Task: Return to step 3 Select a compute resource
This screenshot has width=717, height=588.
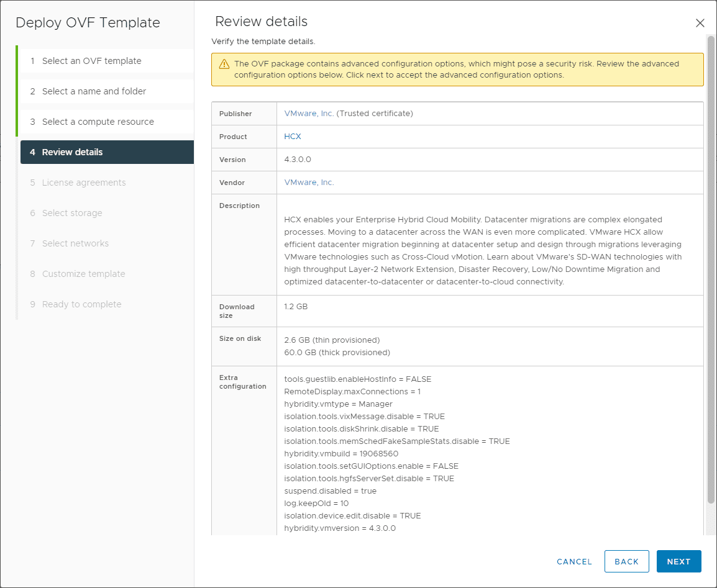Action: (x=98, y=122)
